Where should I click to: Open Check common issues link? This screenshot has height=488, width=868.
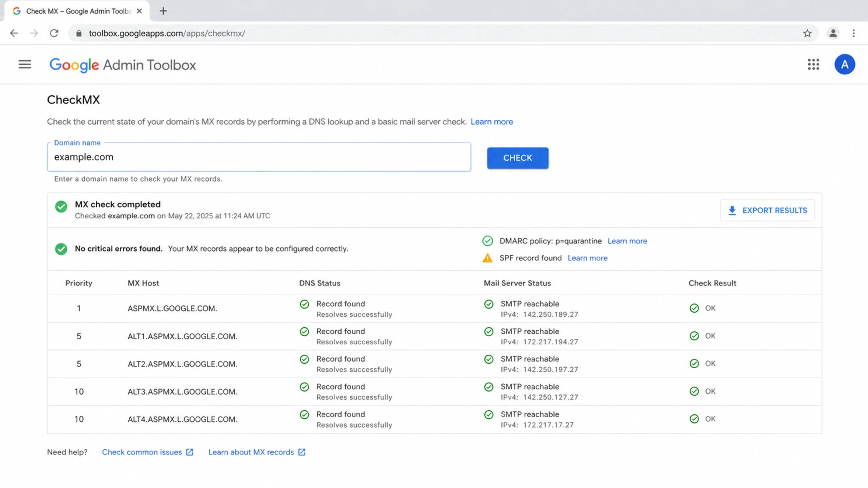tap(142, 452)
